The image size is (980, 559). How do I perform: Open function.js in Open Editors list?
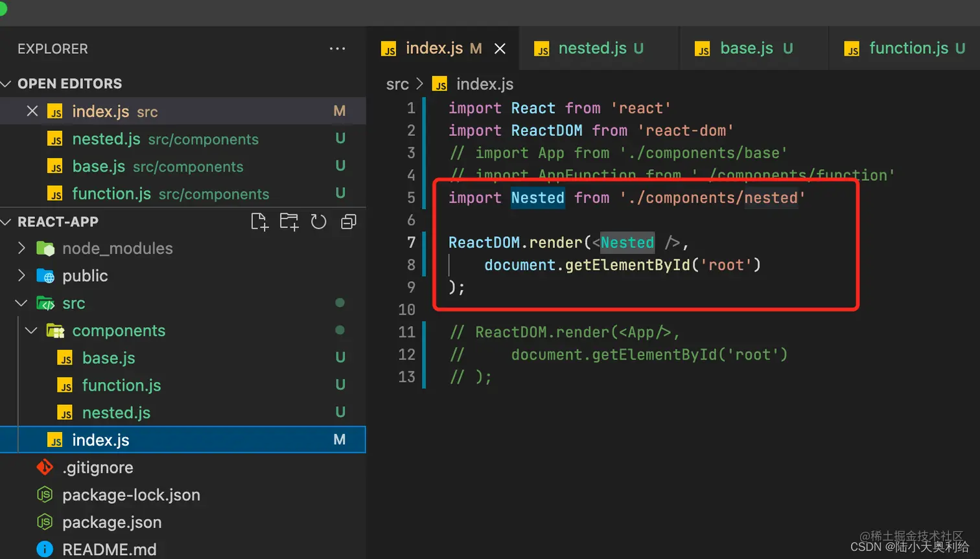click(183, 193)
